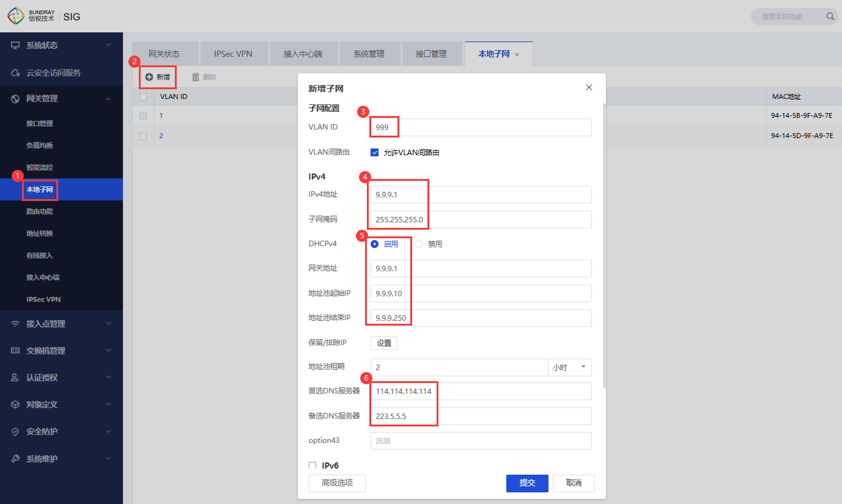
Task: Expand the 交换机管理 menu
Action: (108, 351)
